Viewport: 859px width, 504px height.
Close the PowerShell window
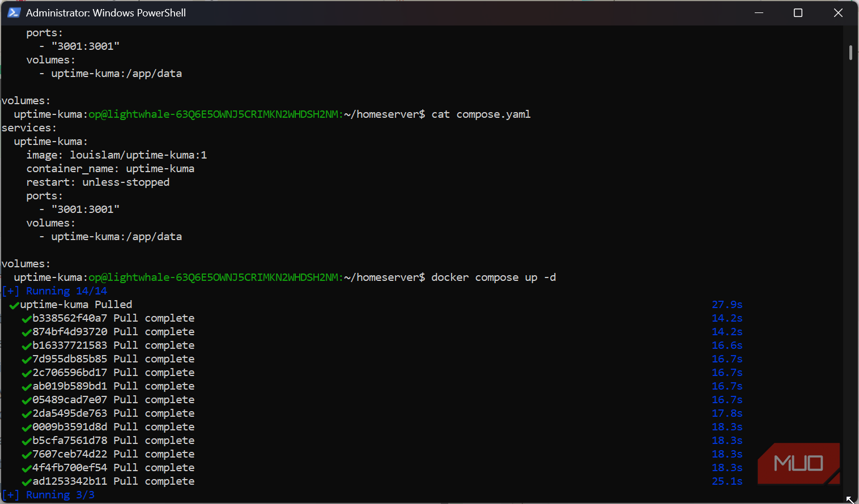[x=838, y=12]
